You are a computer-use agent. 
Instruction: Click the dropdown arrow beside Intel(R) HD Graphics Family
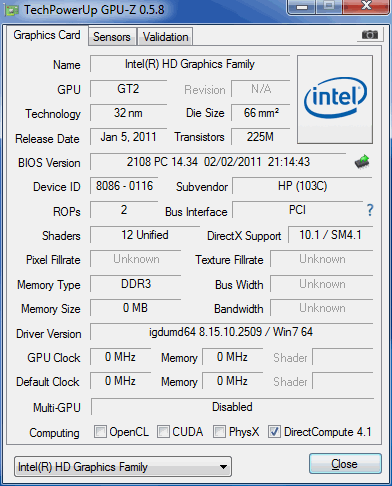tap(224, 467)
